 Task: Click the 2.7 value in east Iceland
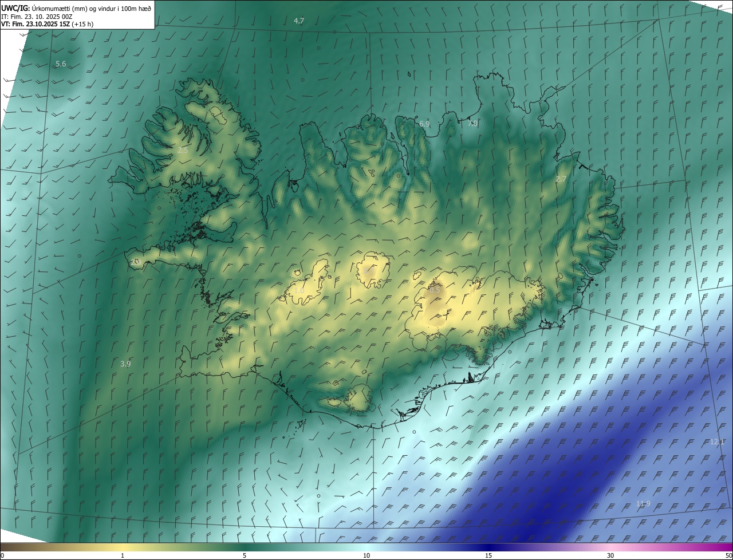561,179
